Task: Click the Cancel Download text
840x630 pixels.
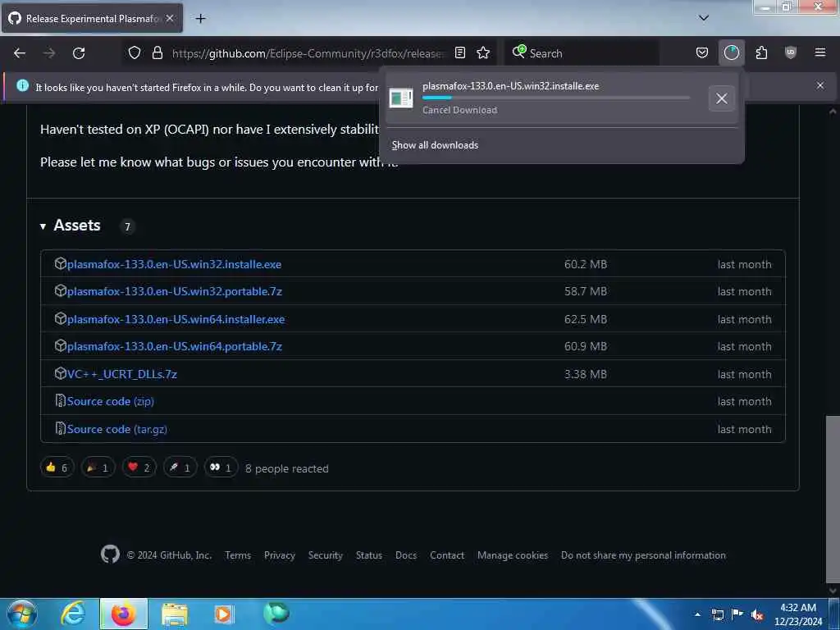Action: (459, 110)
